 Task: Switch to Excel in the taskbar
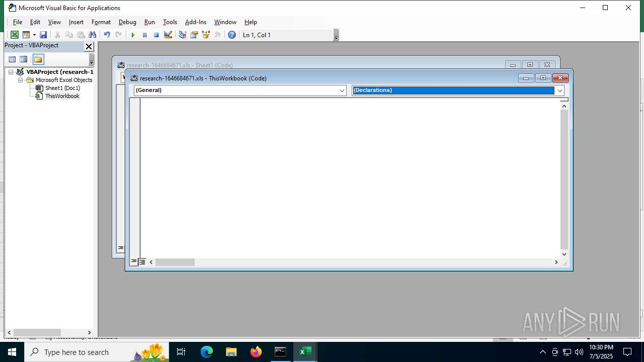point(305,352)
